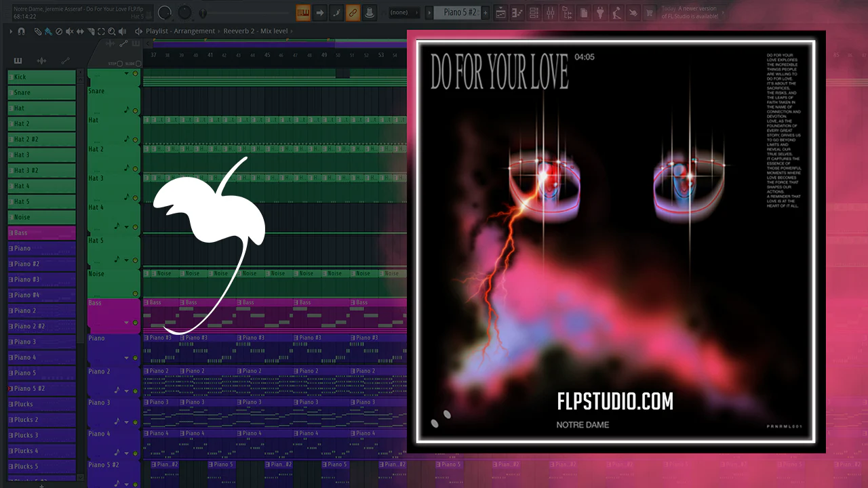Mute the Bass track
The height and width of the screenshot is (488, 868).
click(135, 323)
